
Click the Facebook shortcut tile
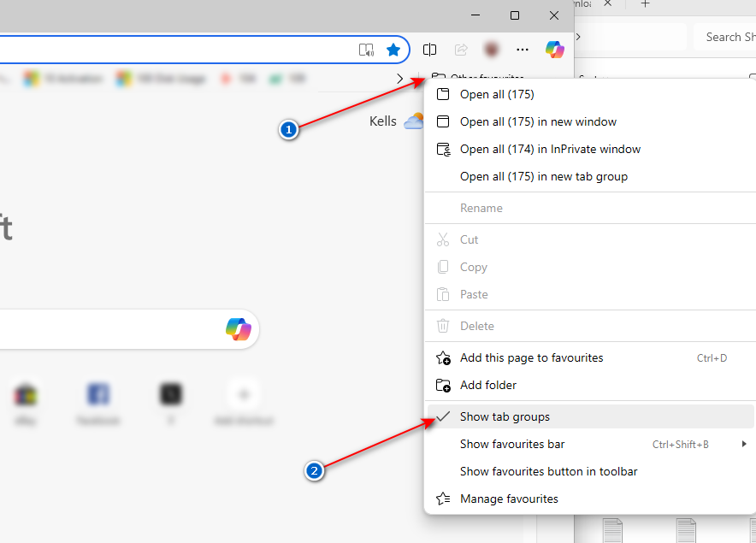pos(98,403)
